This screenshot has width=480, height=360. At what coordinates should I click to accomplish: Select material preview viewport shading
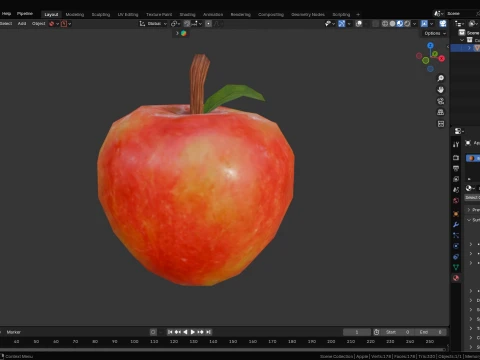pos(400,24)
